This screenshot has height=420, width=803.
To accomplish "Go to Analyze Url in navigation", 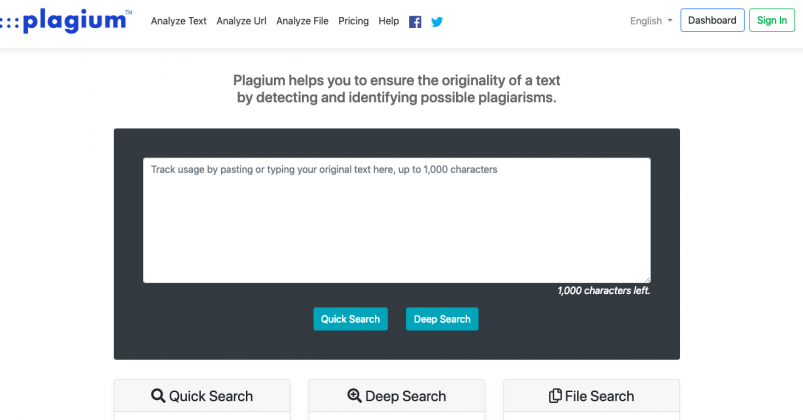I will [x=241, y=21].
